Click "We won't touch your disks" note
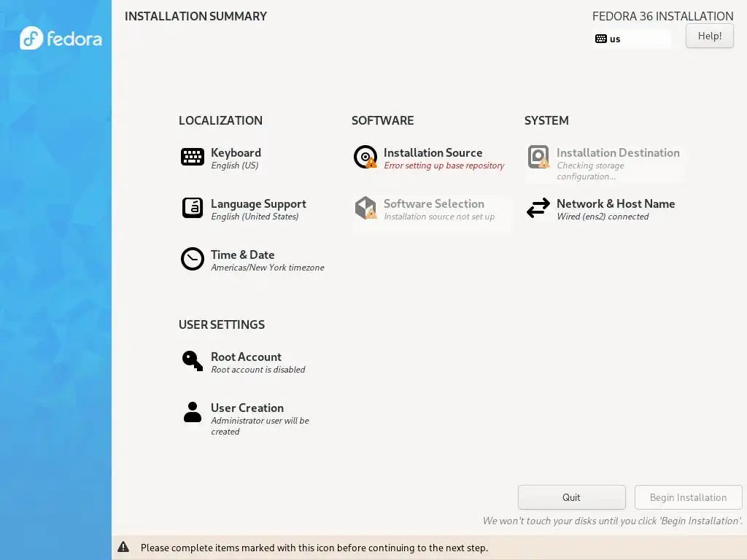Screen dimensions: 747x560 coord(613,521)
